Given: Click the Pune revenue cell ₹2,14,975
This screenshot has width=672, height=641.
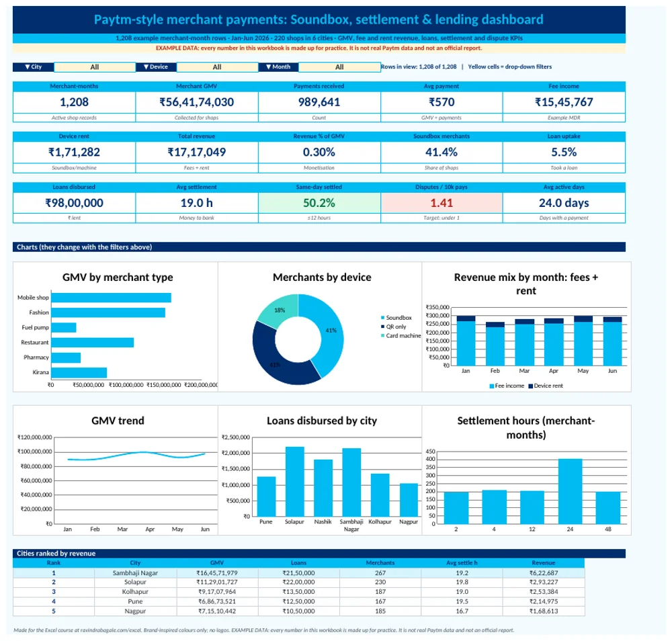Looking at the screenshot, I should (544, 601).
